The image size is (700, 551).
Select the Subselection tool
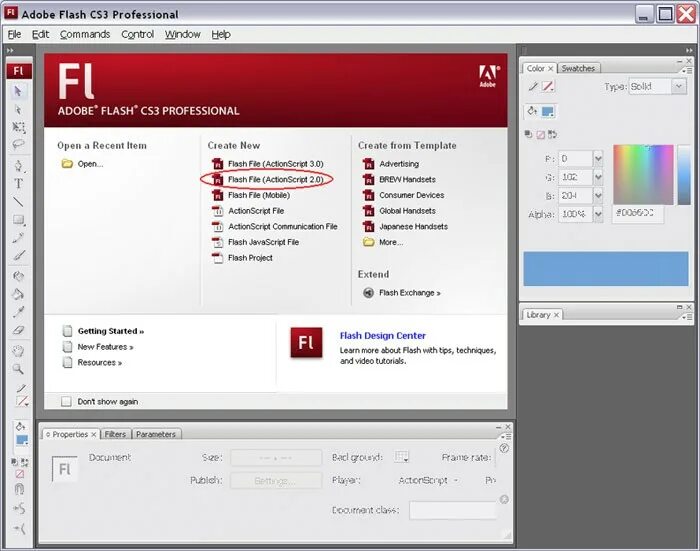tap(18, 110)
